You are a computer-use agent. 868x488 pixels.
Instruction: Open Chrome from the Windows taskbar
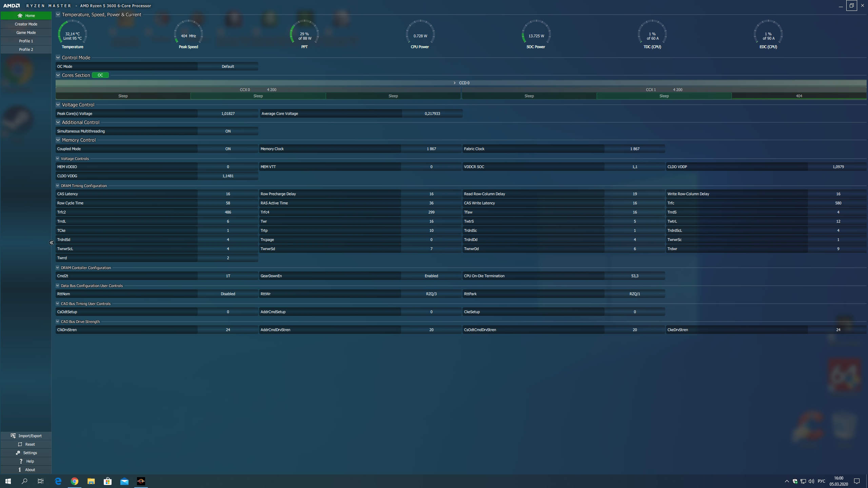75,481
